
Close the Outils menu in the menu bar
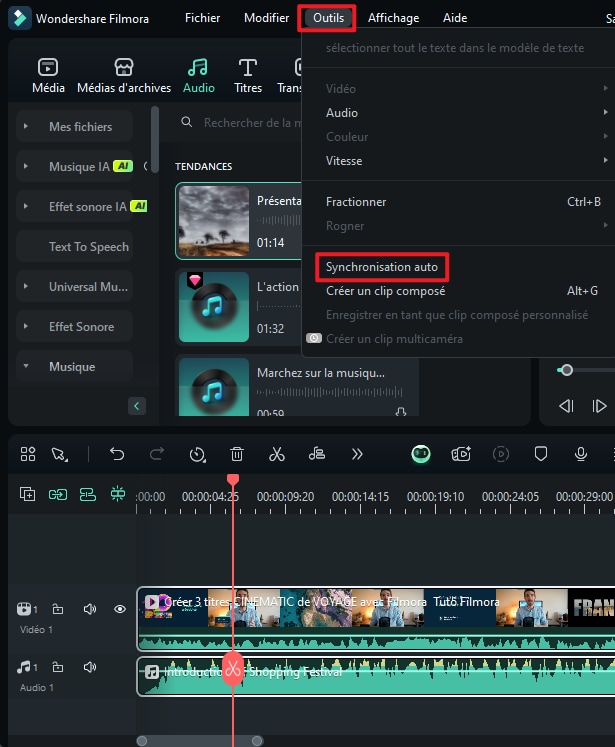pos(328,18)
